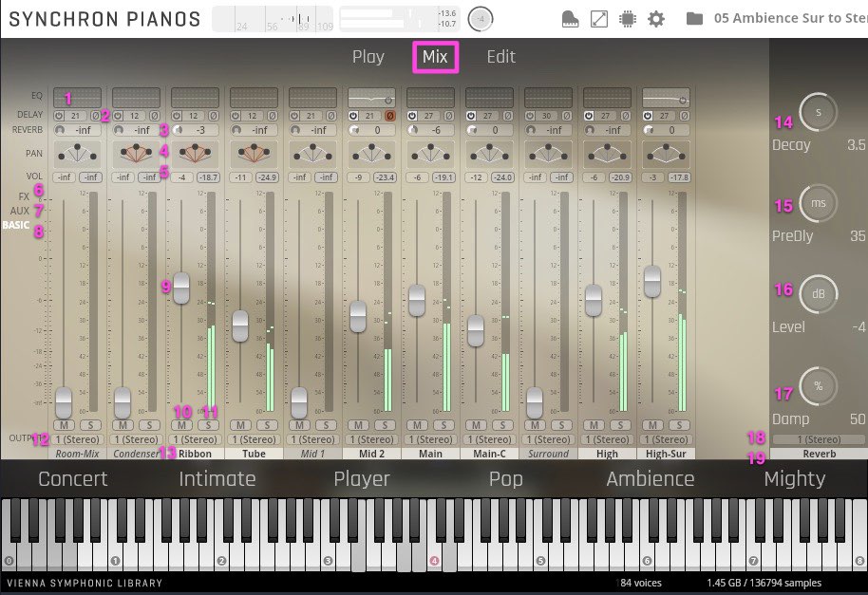The image size is (868, 595).
Task: Click the Damp percent knob
Action: point(819,386)
